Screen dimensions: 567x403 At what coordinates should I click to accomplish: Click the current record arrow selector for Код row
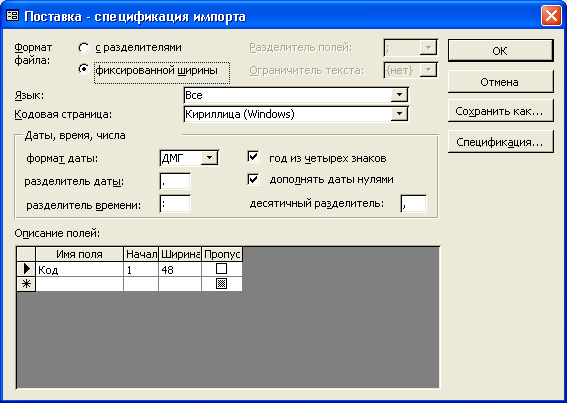(x=26, y=269)
